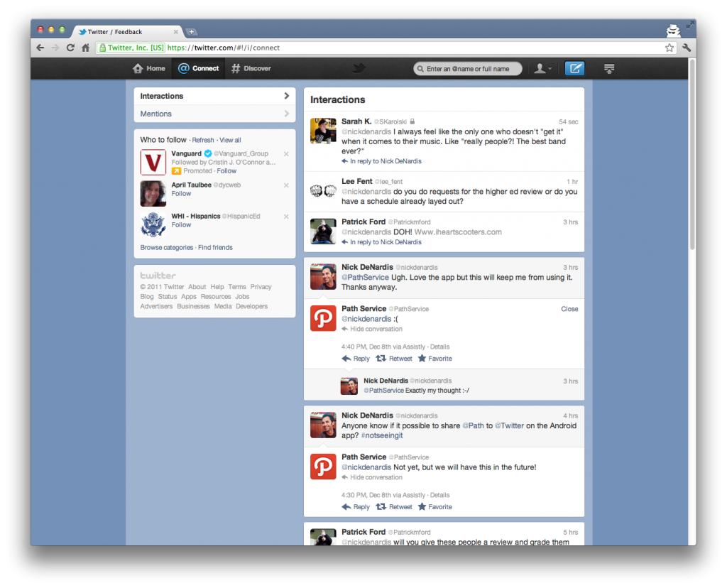Open the Developers footer link
Image resolution: width=727 pixels, height=588 pixels.
point(252,307)
